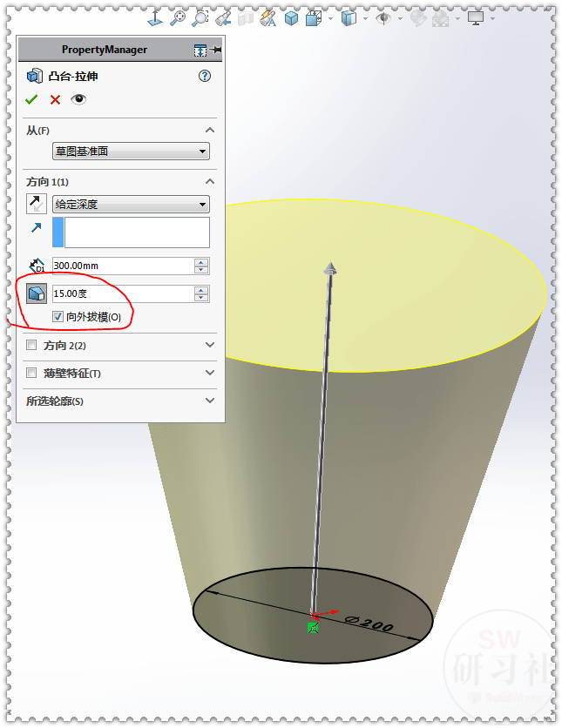Click the Edit Appearance icon
Image resolution: width=562 pixels, height=728 pixels.
click(418, 18)
